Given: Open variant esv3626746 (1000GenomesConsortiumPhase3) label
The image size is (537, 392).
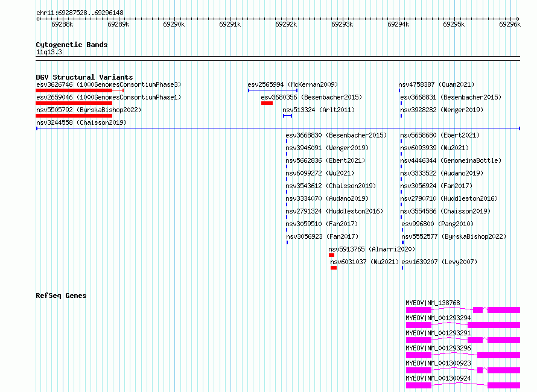Looking at the screenshot, I should pos(109,84).
